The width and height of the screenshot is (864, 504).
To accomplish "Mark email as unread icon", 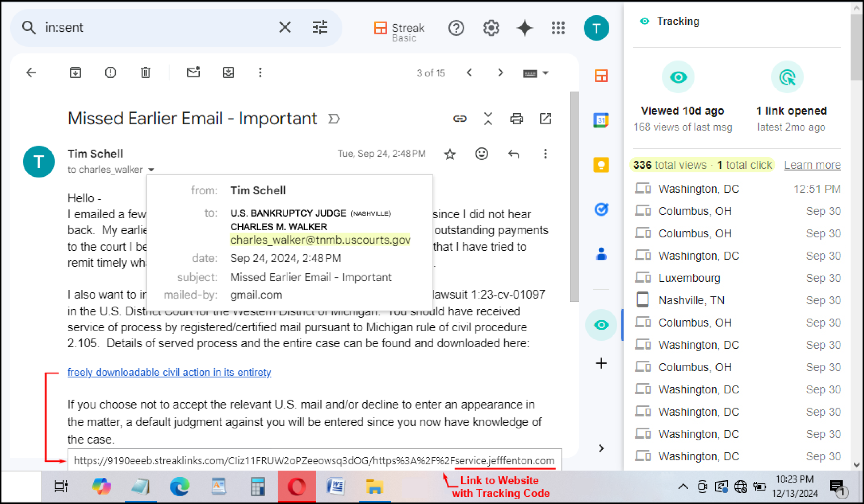I will (x=193, y=73).
